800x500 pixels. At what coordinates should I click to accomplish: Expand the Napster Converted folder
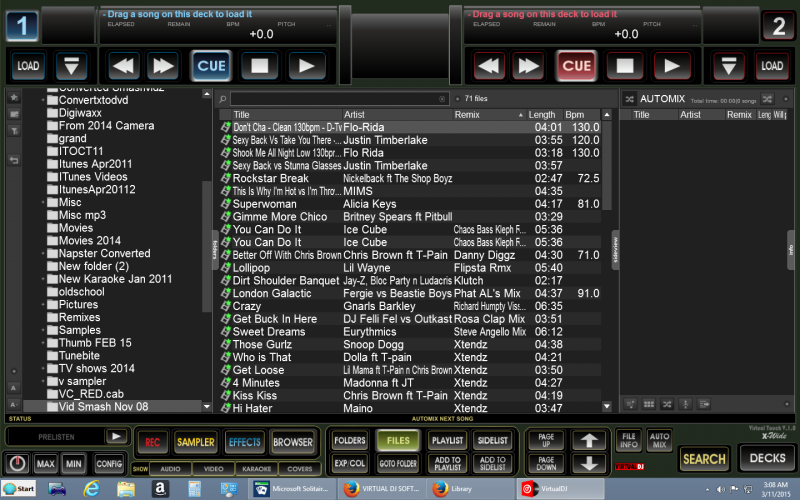(43, 254)
